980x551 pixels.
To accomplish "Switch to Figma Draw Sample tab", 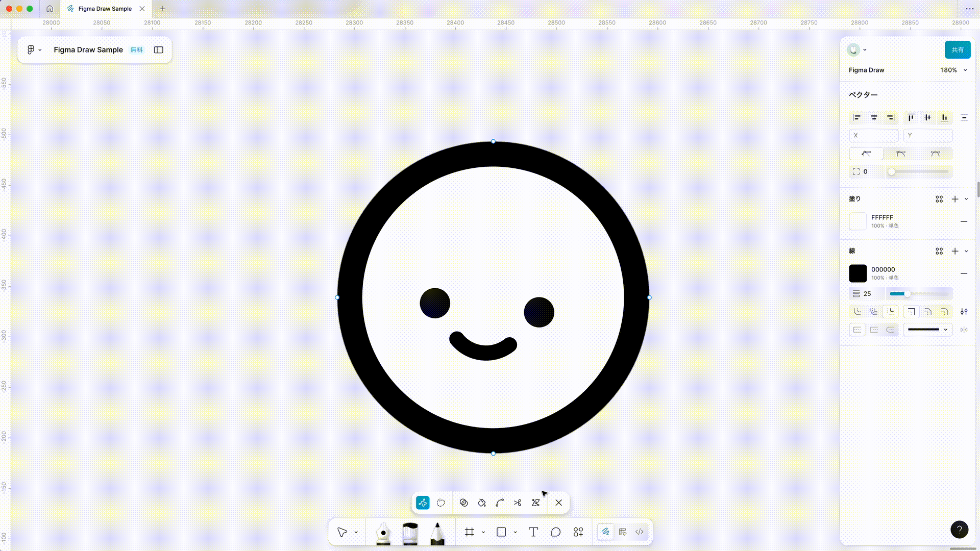I will 105,9.
